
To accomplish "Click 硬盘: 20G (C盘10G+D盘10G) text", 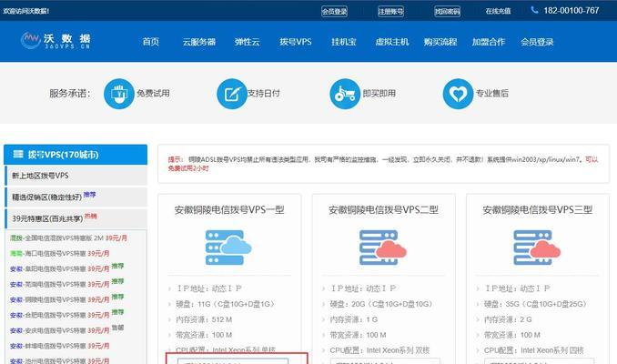I will (x=381, y=304).
